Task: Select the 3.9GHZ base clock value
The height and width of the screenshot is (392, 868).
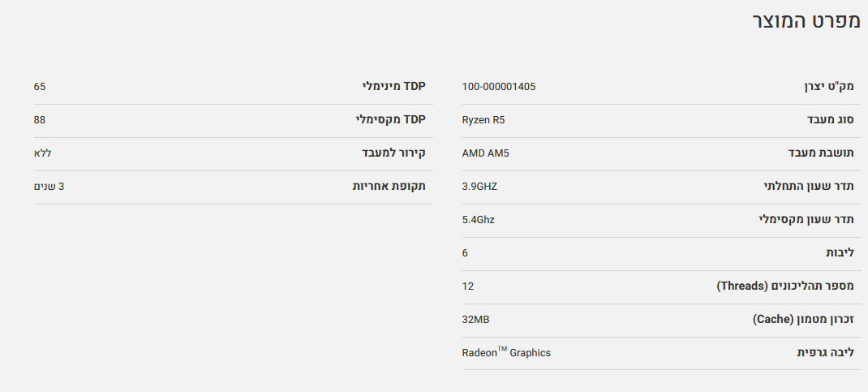Action: [479, 187]
